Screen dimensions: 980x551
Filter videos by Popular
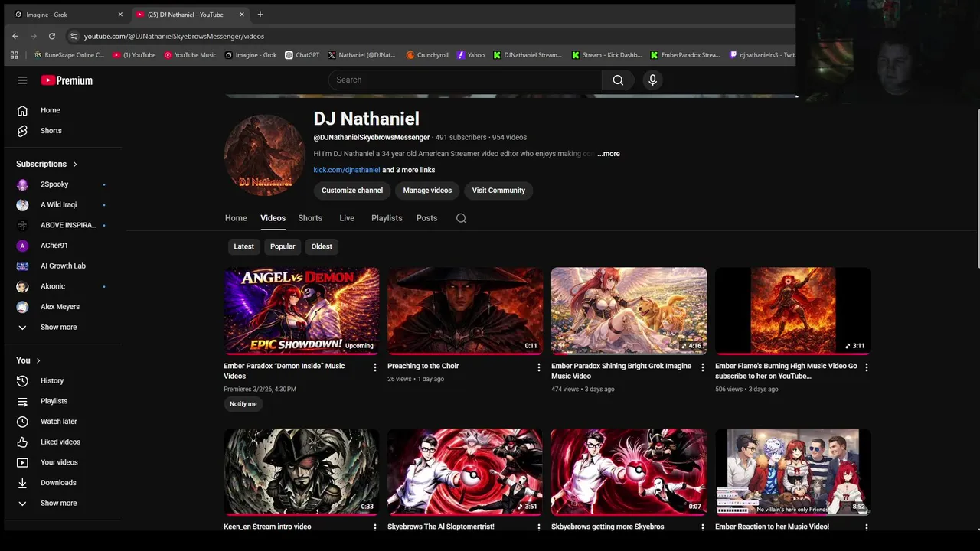pyautogui.click(x=283, y=246)
